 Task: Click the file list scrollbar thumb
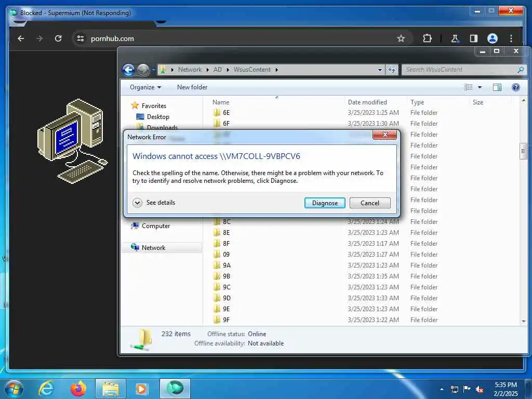coord(523,151)
